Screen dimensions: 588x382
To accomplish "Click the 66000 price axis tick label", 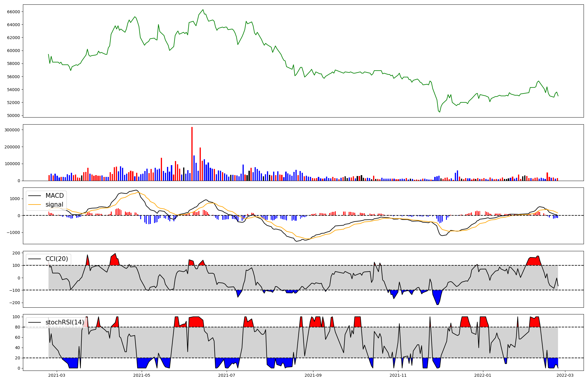I will tap(13, 12).
